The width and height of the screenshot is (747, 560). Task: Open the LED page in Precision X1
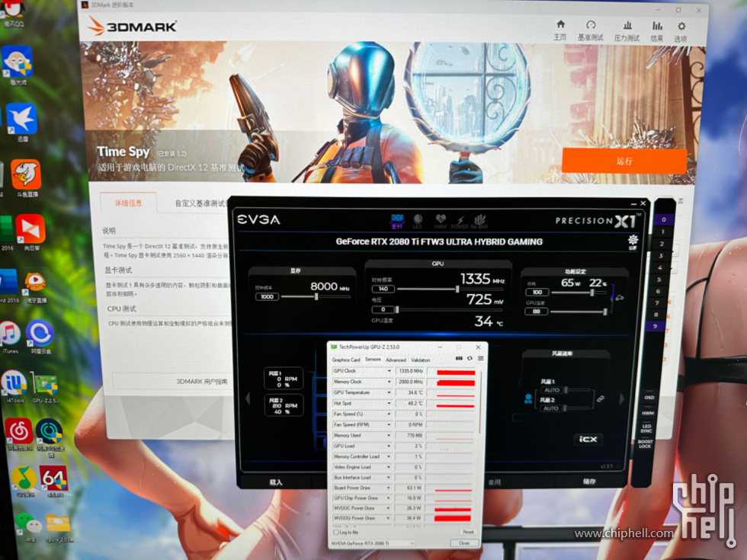tap(418, 221)
